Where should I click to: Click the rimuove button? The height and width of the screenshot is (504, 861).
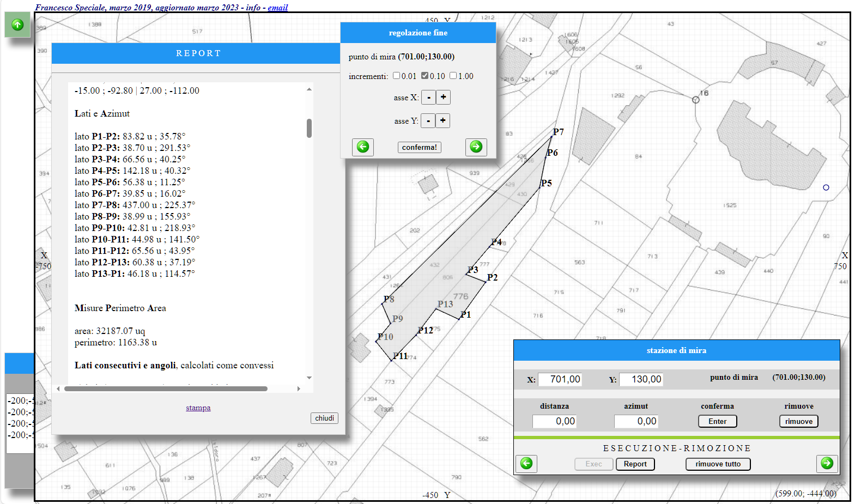pos(799,421)
